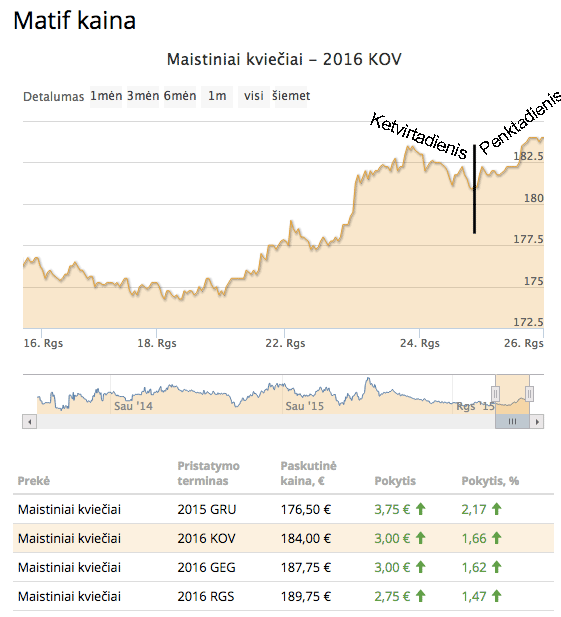Click the Detalumas label

pos(54,97)
